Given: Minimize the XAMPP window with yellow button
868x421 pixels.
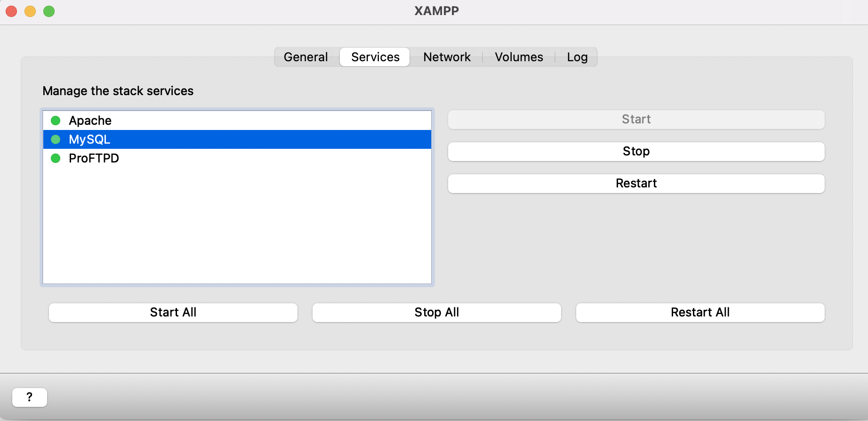Looking at the screenshot, I should (x=30, y=11).
